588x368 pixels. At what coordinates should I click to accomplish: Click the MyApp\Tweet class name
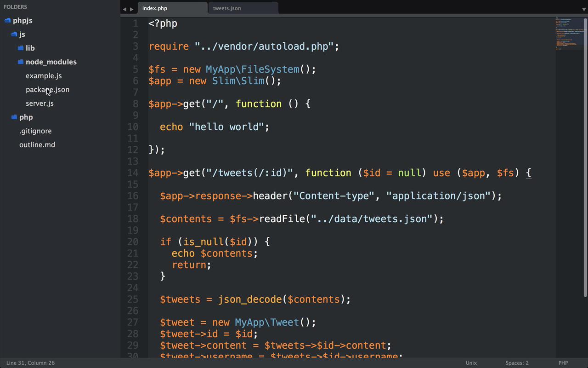(267, 322)
